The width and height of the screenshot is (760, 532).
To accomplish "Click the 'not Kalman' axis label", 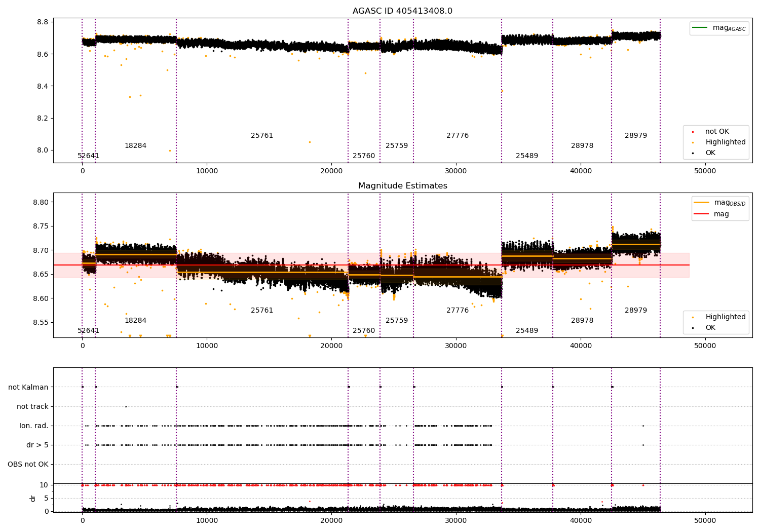I will tap(28, 388).
